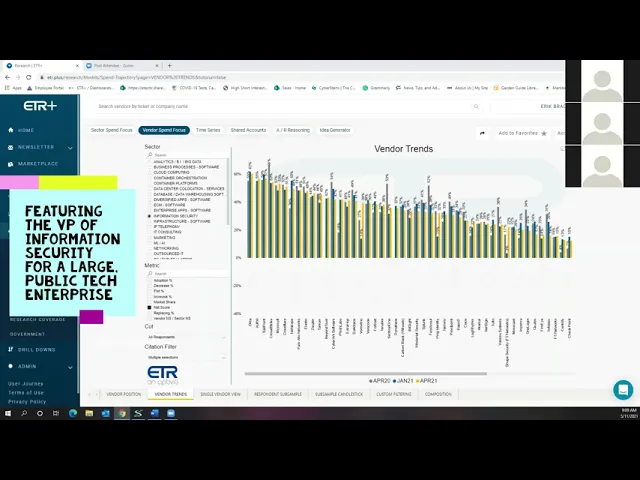Open the Windows Start menu
640x480 pixels.
[8, 413]
